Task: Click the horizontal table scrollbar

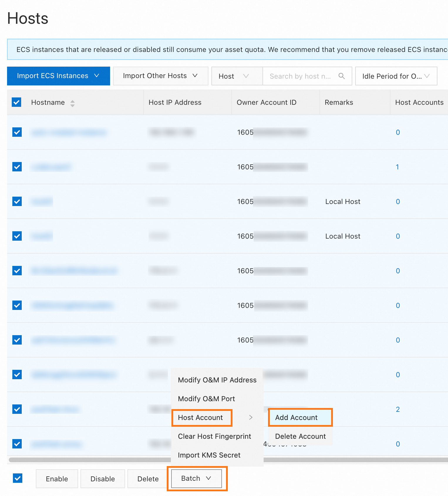Action: (228, 460)
